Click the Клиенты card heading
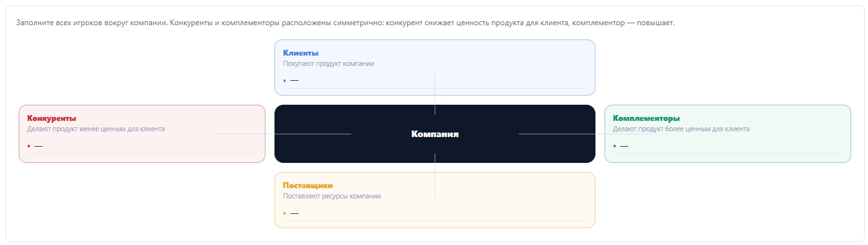The image size is (868, 245). point(301,53)
